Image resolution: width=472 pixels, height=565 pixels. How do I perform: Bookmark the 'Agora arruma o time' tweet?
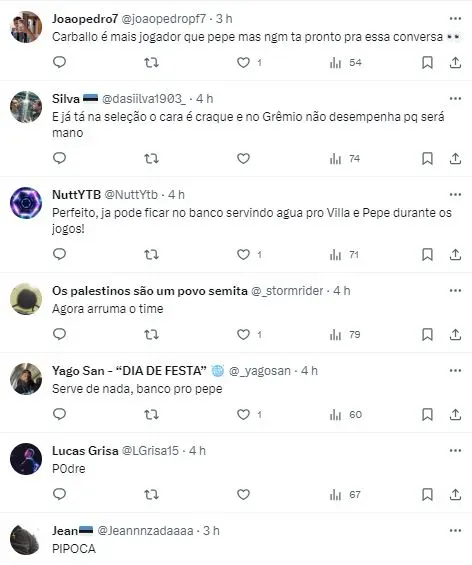pyautogui.click(x=427, y=335)
